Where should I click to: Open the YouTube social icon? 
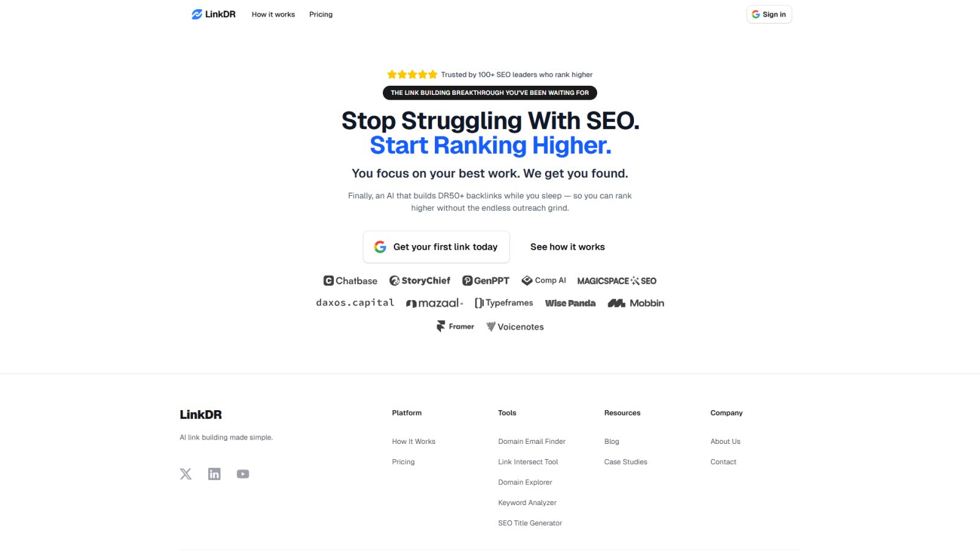(x=243, y=473)
